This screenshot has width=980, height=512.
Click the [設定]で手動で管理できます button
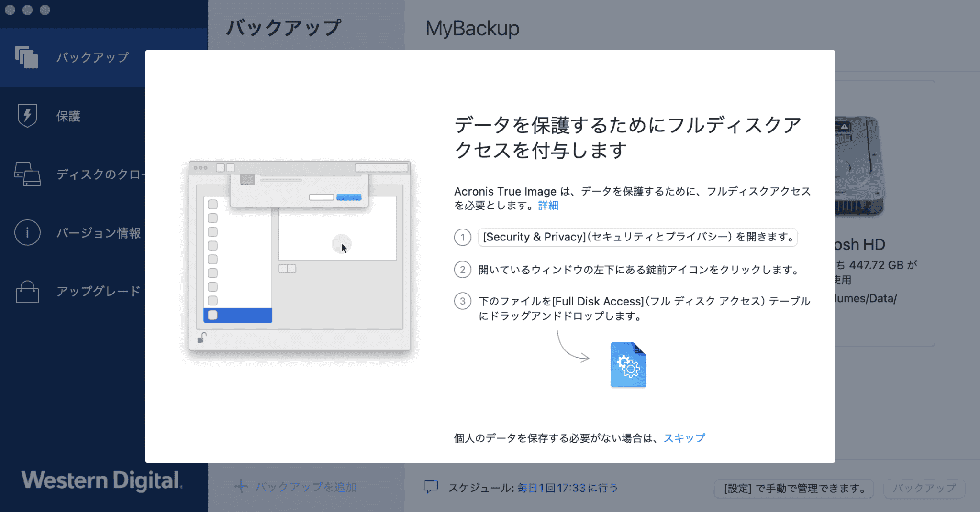point(794,489)
